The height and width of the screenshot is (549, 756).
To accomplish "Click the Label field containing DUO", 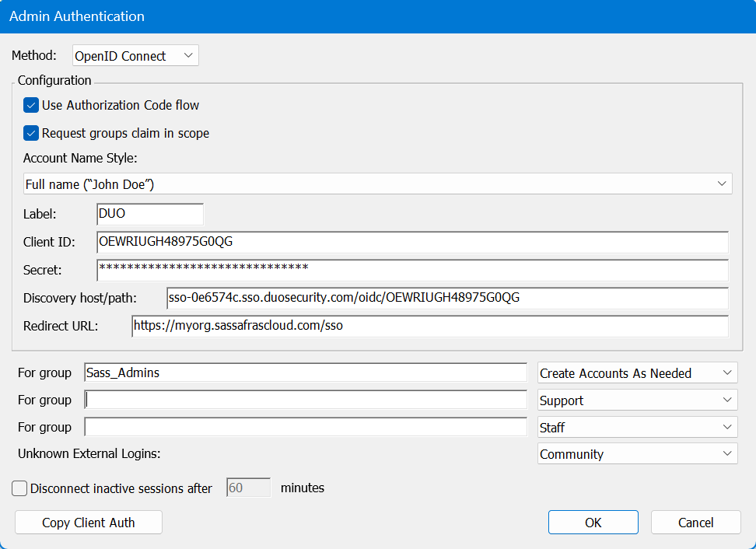I will pyautogui.click(x=149, y=214).
